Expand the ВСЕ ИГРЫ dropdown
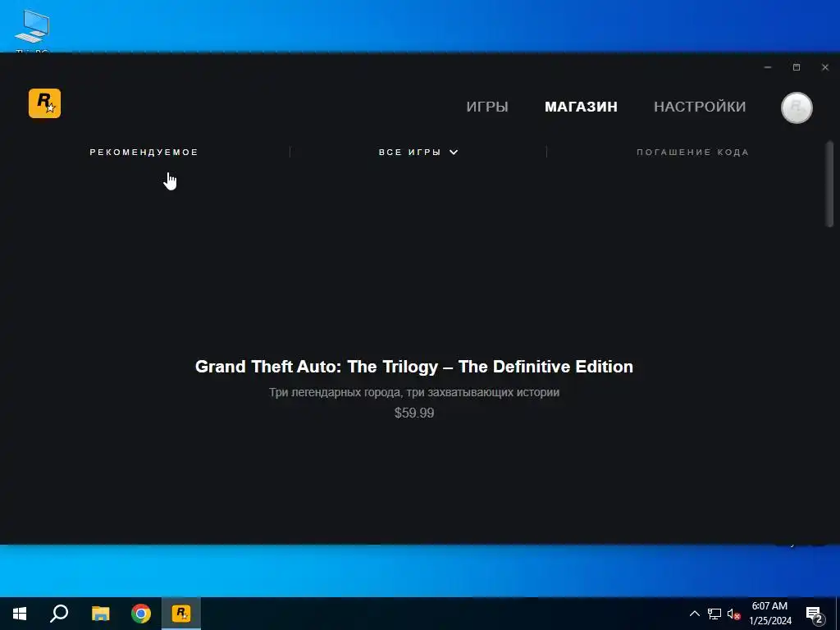Screen dimensions: 840x630 click(418, 152)
